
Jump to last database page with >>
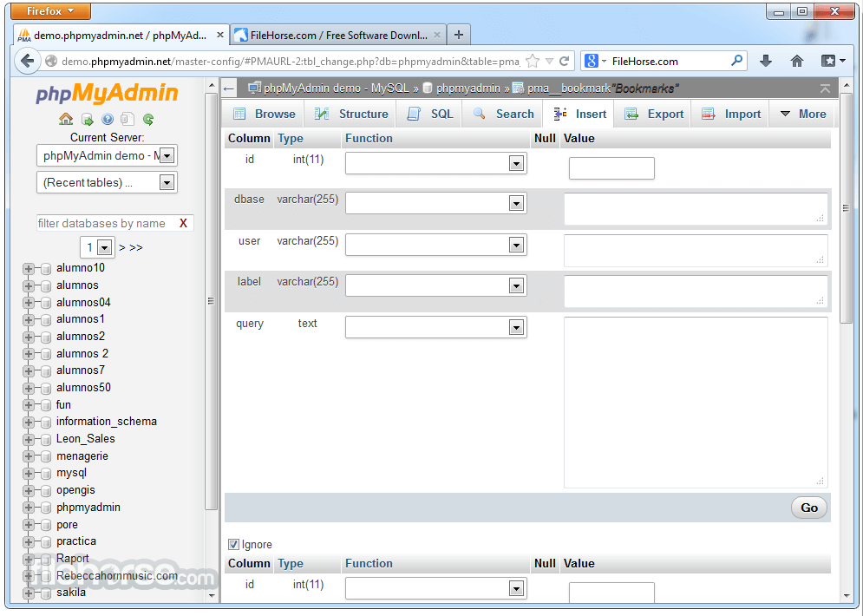tap(136, 248)
